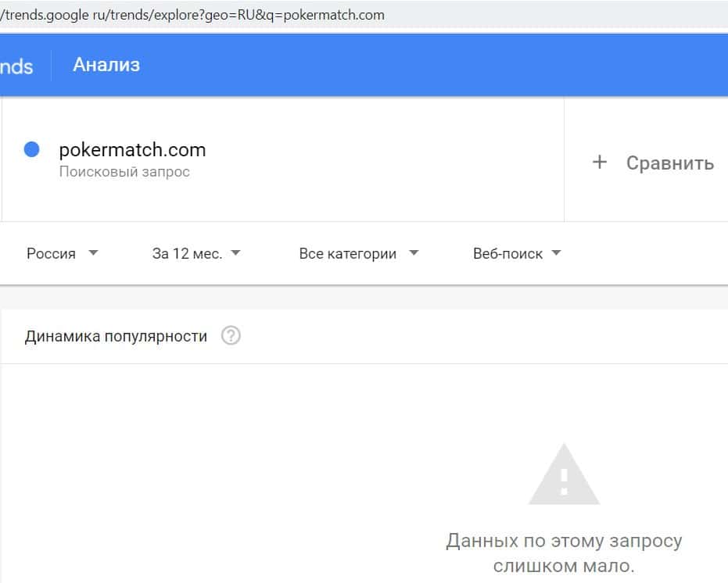The height and width of the screenshot is (583, 728).
Task: Edit the pokermatch.com search term
Action: pyautogui.click(x=133, y=149)
